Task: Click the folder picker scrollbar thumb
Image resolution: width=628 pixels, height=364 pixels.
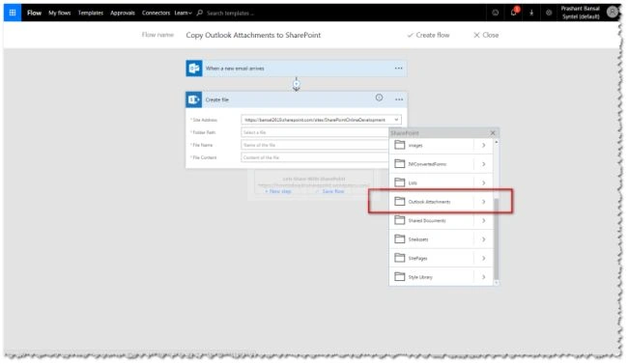Action: (x=497, y=238)
